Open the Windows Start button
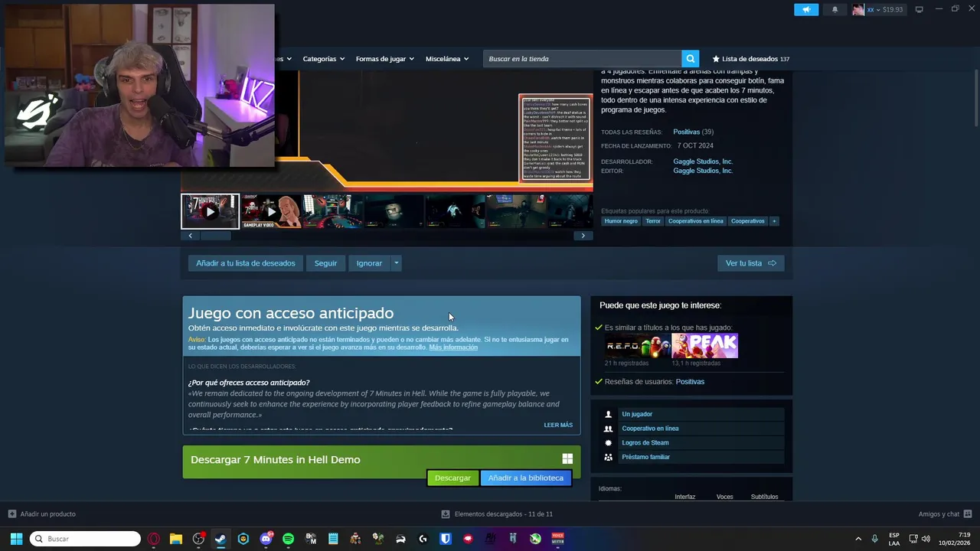The image size is (980, 551). 16,539
